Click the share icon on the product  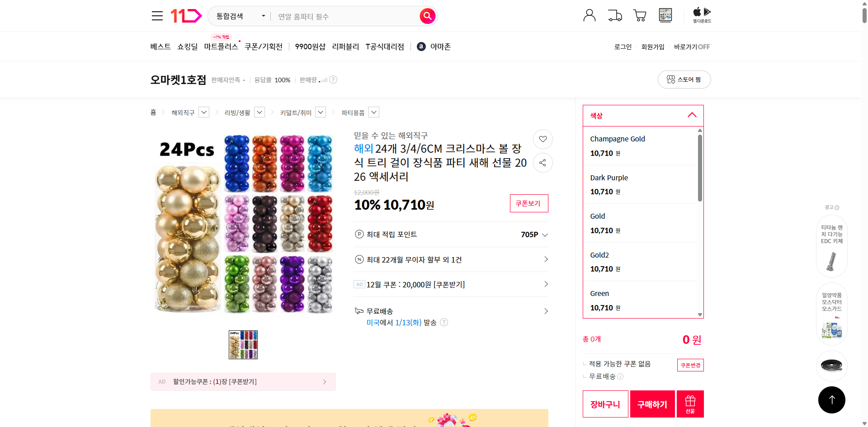tap(542, 163)
